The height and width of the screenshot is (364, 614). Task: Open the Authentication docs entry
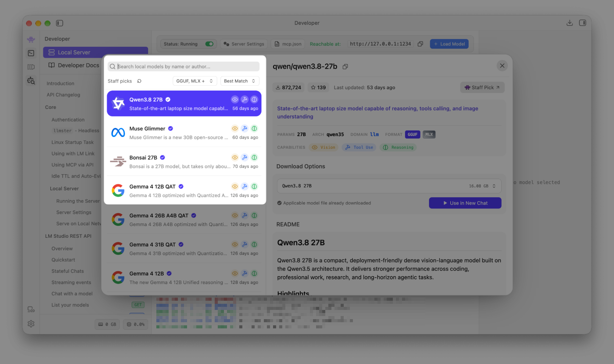[x=68, y=120]
